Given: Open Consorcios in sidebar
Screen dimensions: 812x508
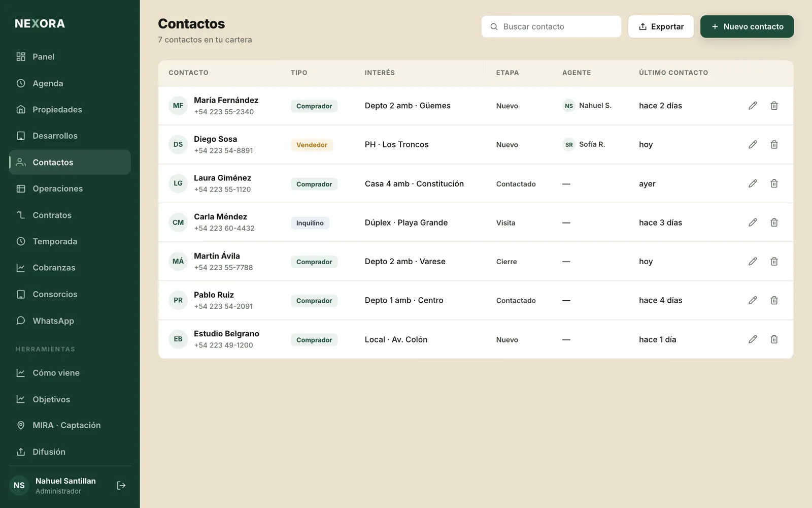Looking at the screenshot, I should 70,295.
